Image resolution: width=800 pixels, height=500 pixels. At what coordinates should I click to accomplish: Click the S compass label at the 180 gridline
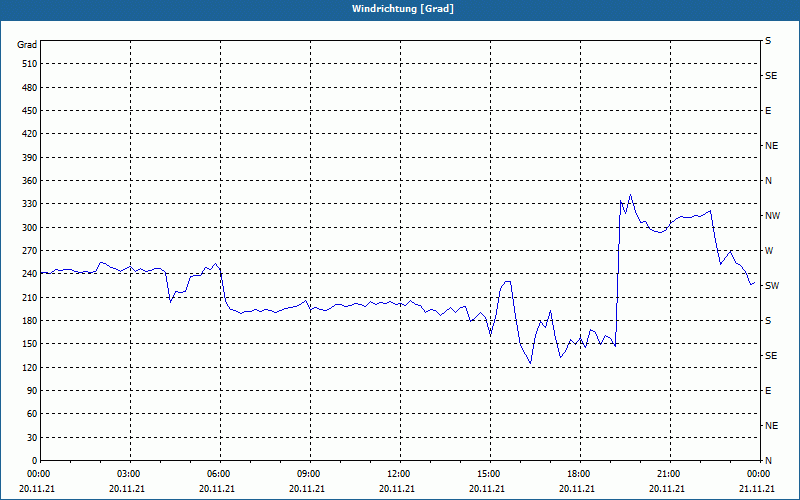768,321
